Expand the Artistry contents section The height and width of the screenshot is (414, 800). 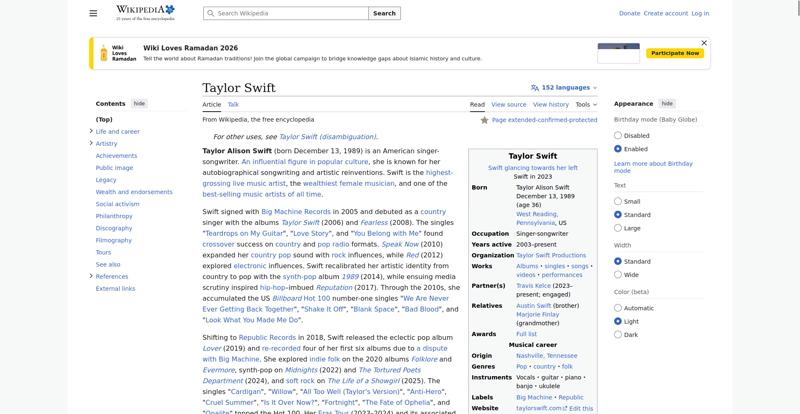point(91,143)
